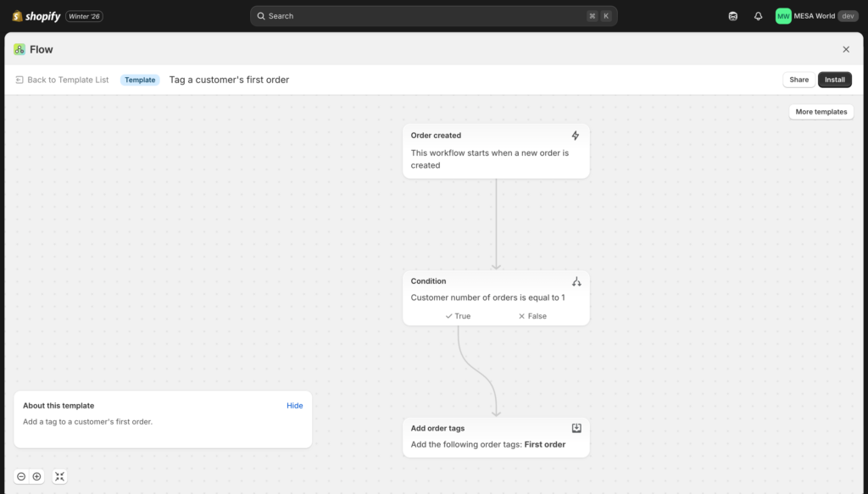Image resolution: width=868 pixels, height=494 pixels.
Task: Click the trigger lightning bolt icon
Action: (x=576, y=136)
